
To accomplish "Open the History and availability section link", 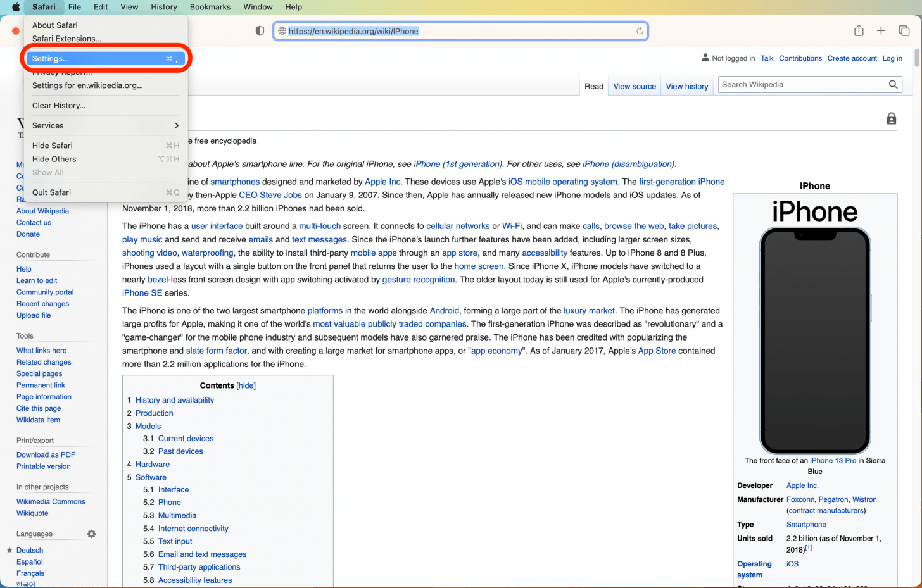I will pyautogui.click(x=174, y=400).
